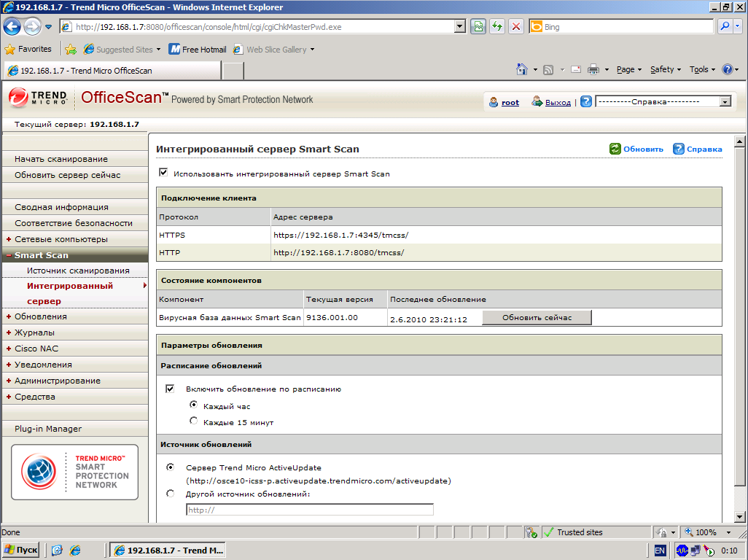
Task: Toggle 'Использовать интегрированный сервер Smart Scan' checkbox
Action: tap(163, 172)
